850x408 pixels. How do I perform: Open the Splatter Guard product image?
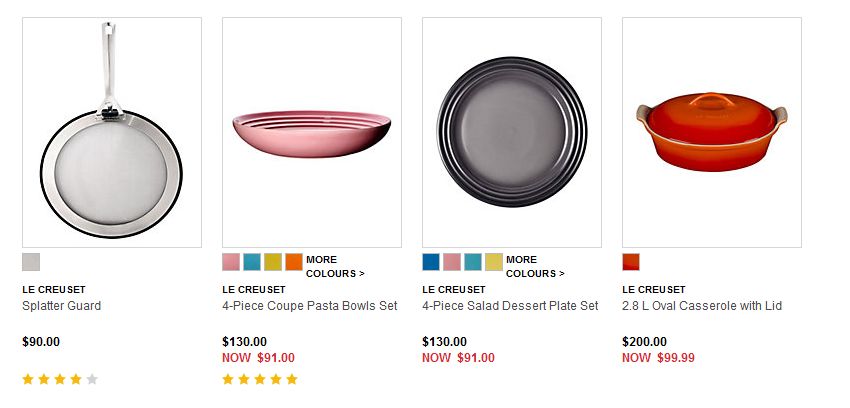pyautogui.click(x=112, y=132)
